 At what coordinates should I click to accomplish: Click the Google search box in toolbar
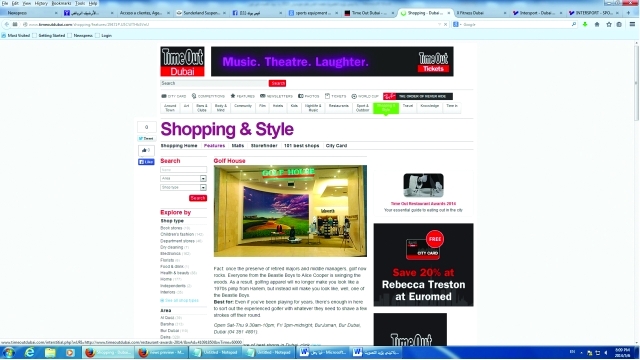(516, 24)
